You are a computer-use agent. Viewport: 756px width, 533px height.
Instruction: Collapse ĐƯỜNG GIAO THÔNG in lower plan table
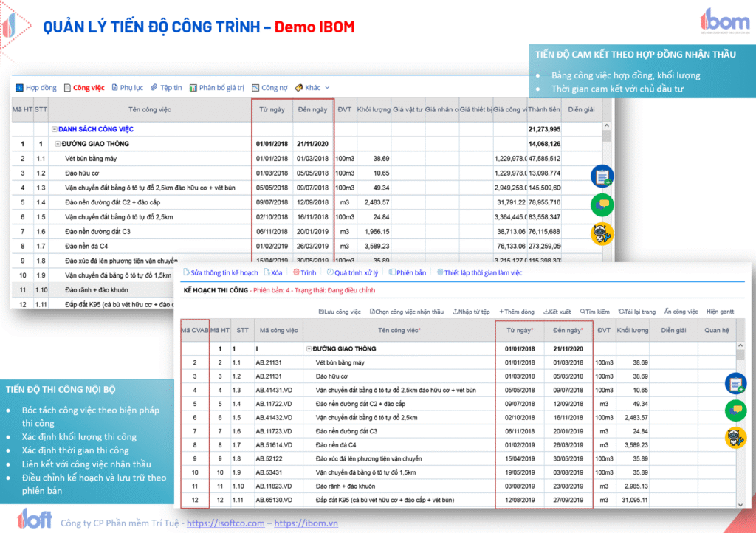pos(308,348)
